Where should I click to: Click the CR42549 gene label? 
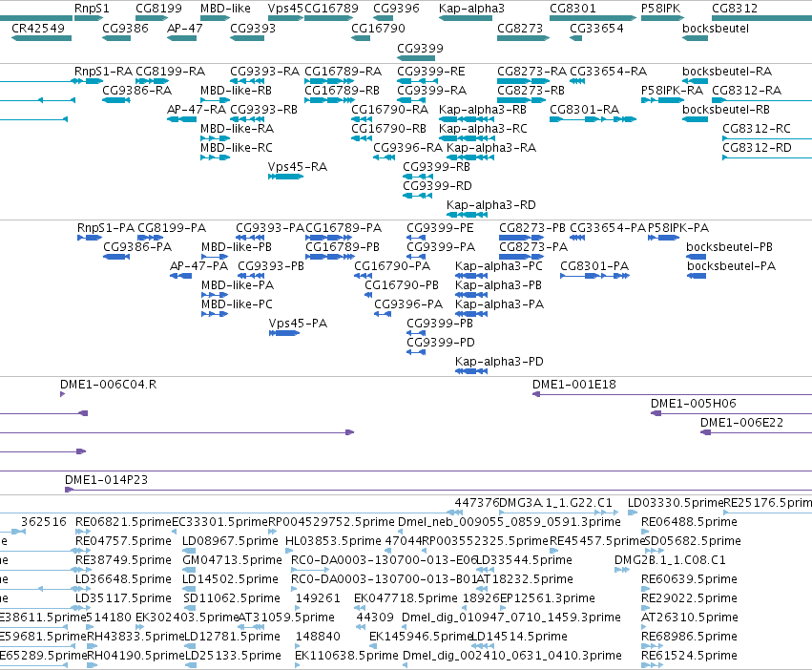(x=38, y=28)
